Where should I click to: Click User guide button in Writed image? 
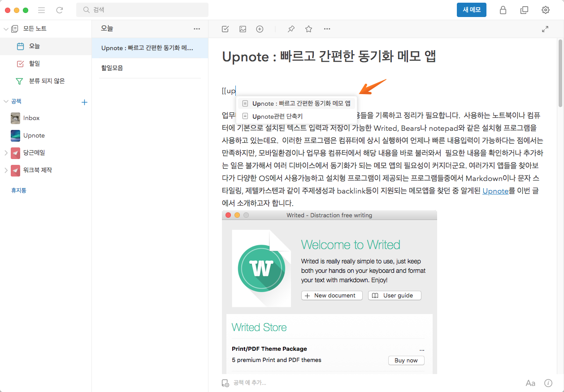click(395, 296)
